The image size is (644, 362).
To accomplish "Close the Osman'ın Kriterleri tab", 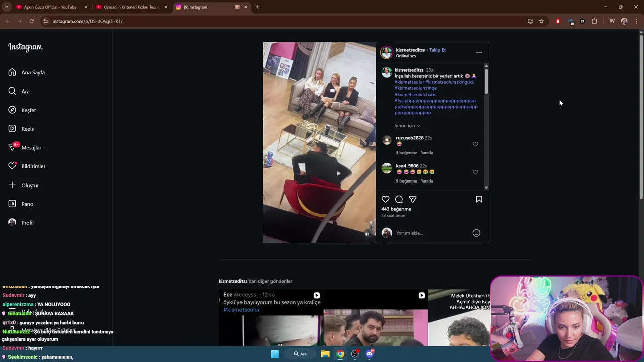I will tap(166, 7).
